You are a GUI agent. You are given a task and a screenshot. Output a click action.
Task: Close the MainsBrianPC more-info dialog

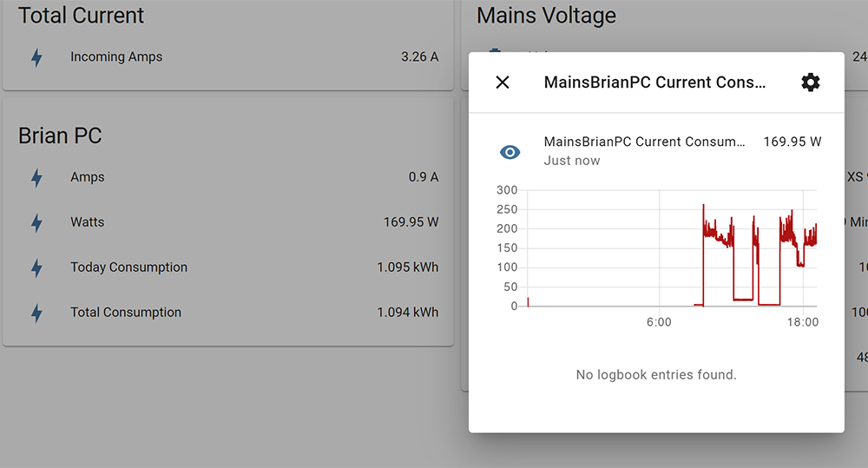pos(503,82)
